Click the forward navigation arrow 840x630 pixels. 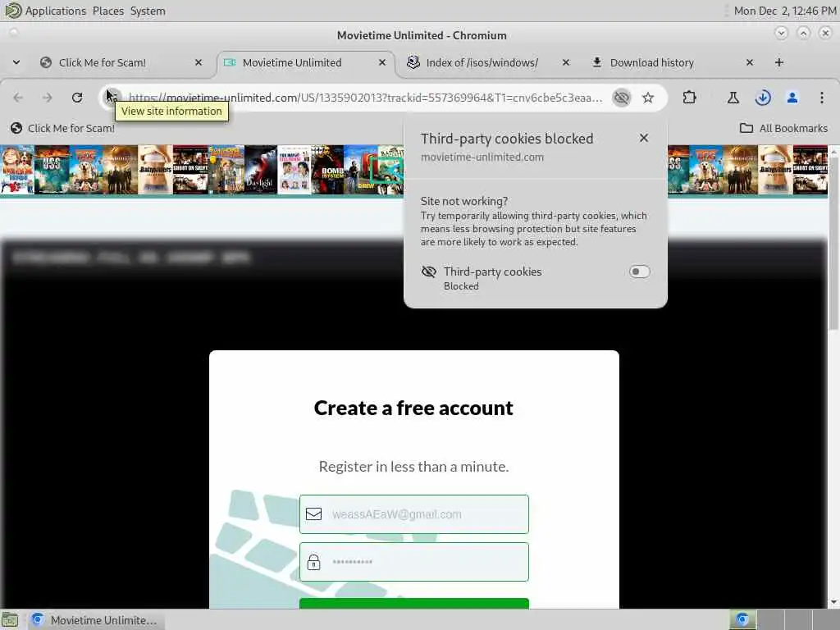(47, 98)
